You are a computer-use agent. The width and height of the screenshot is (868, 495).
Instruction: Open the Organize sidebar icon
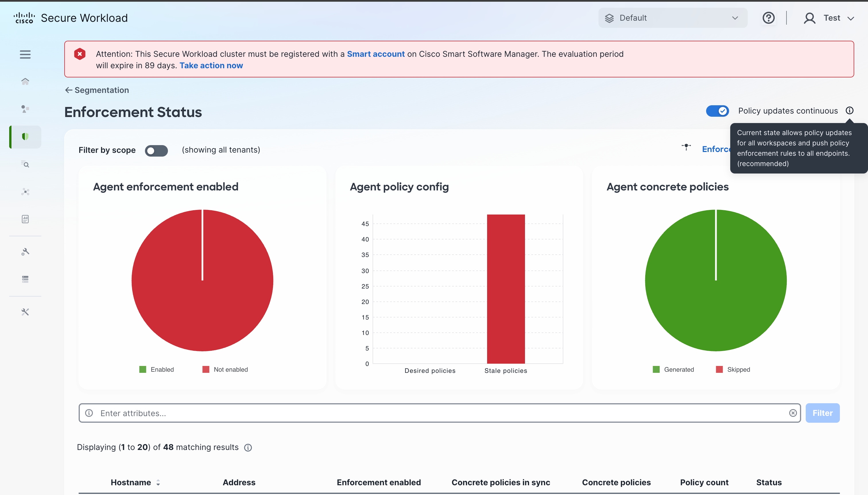[x=25, y=109]
